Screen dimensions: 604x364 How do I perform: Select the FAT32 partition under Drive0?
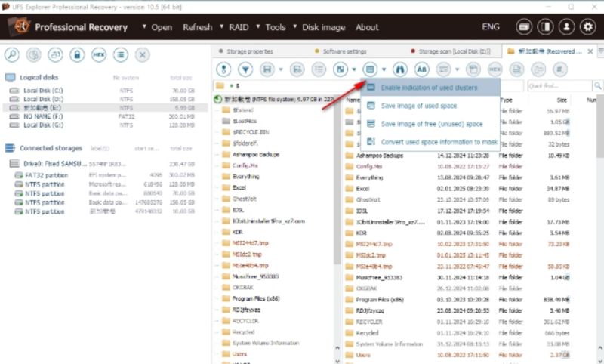(x=106, y=175)
